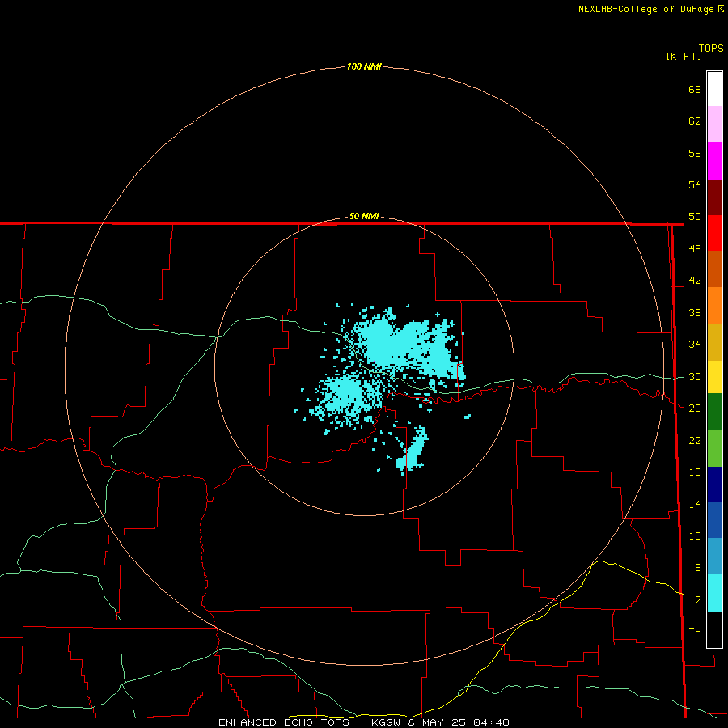Click the 'NEXLAB-College of DuPage' credit text
728x728 pixels.
click(x=645, y=9)
